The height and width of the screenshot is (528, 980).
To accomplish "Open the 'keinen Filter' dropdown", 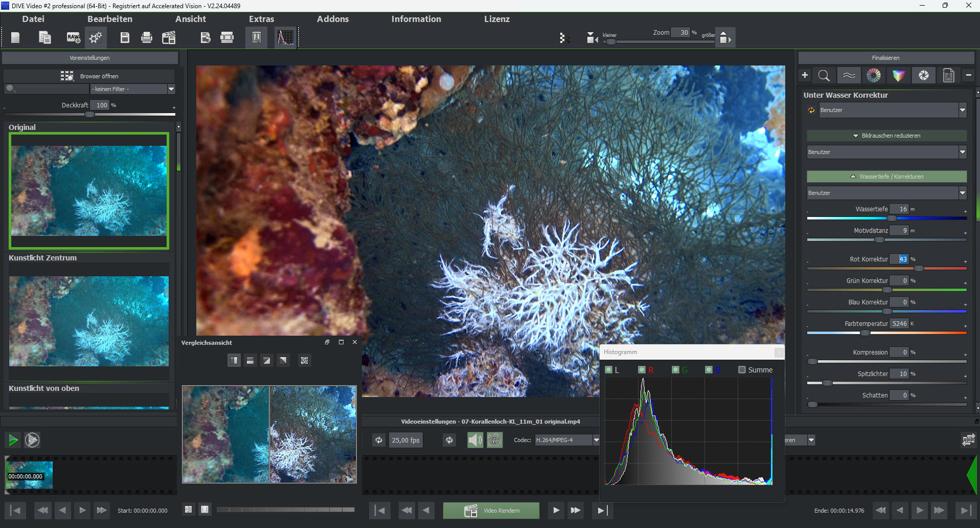I will click(133, 89).
